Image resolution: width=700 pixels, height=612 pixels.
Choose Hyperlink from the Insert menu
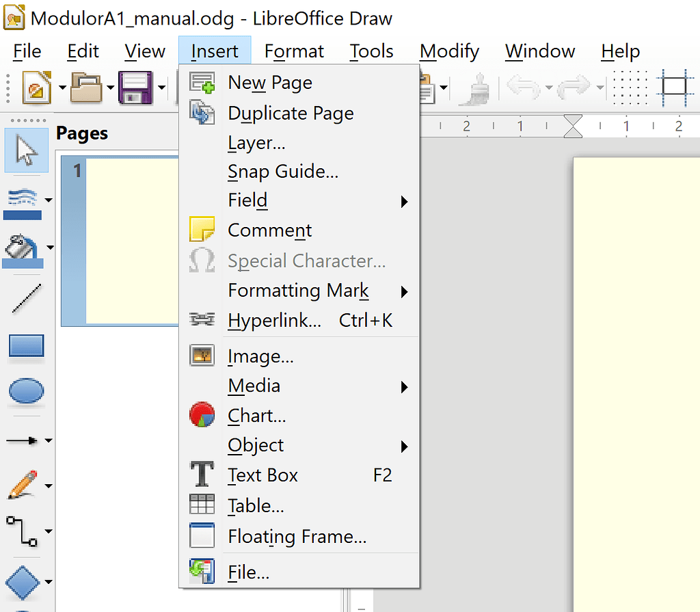(x=273, y=320)
